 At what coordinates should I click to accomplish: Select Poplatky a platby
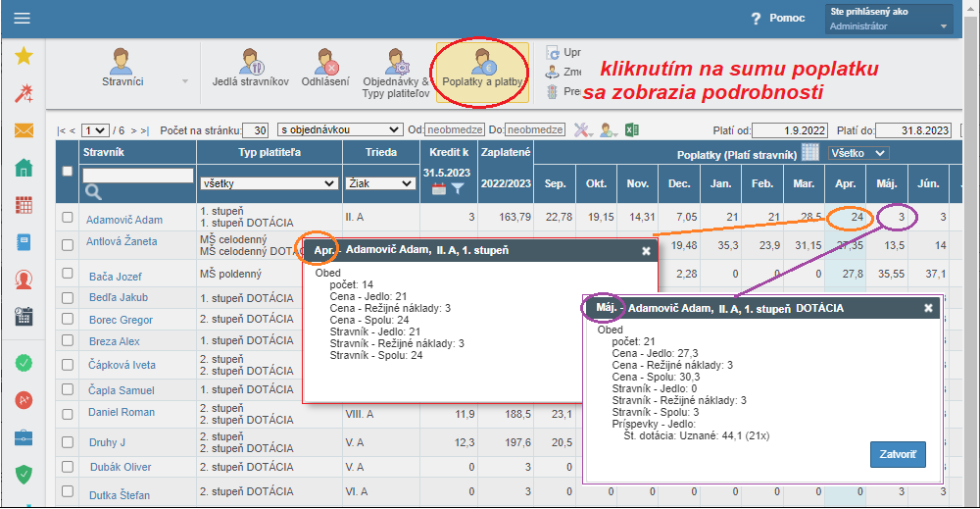(x=482, y=72)
